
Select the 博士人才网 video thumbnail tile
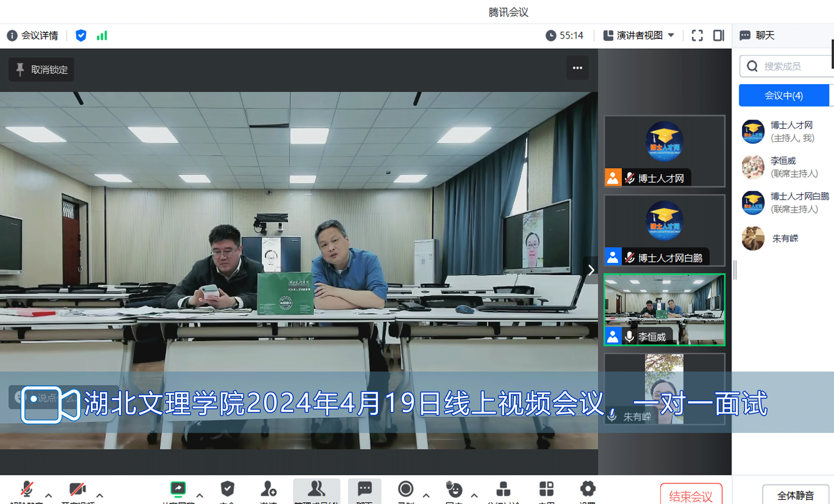tap(664, 151)
